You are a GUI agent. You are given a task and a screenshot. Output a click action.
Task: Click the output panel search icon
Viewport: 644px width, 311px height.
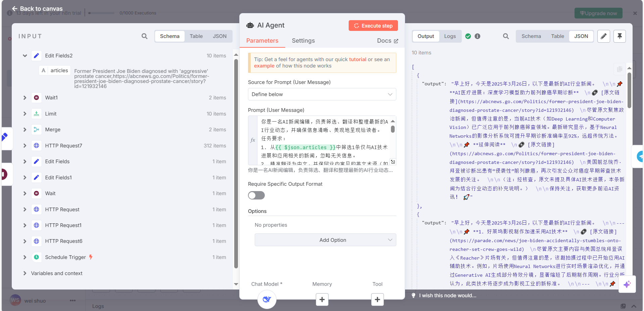tap(506, 36)
